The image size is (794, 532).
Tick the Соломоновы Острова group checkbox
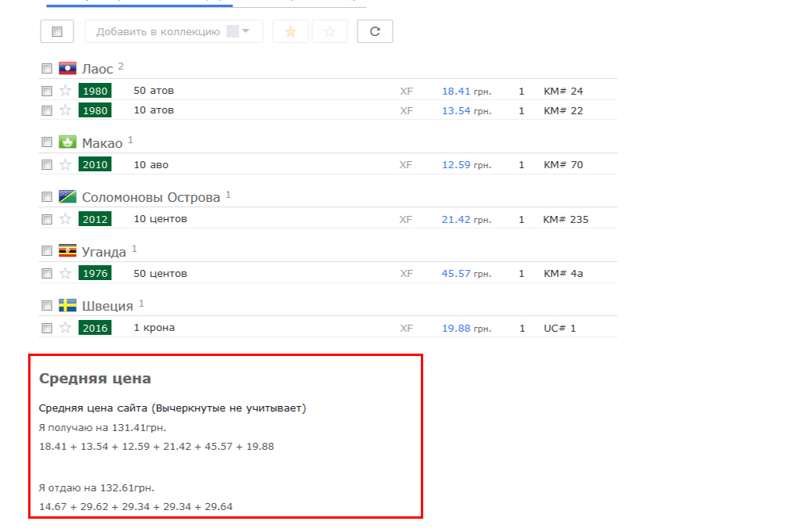[x=47, y=196]
